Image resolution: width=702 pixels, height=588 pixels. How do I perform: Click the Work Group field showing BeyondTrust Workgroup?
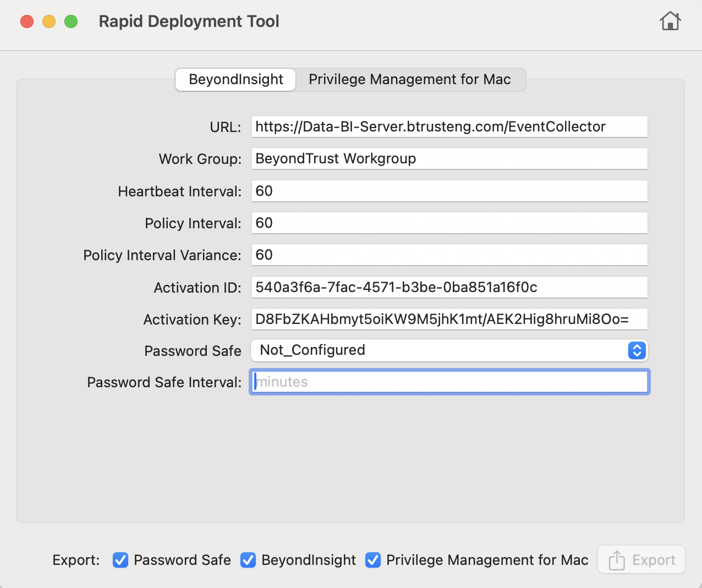449,158
